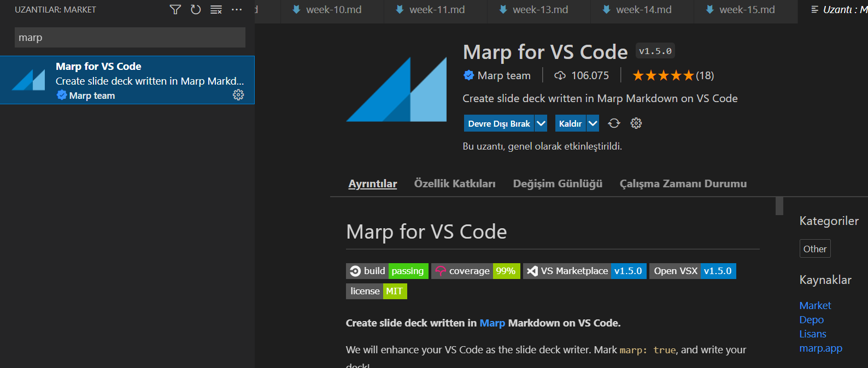
Task: Open the Market resource link
Action: pos(815,306)
